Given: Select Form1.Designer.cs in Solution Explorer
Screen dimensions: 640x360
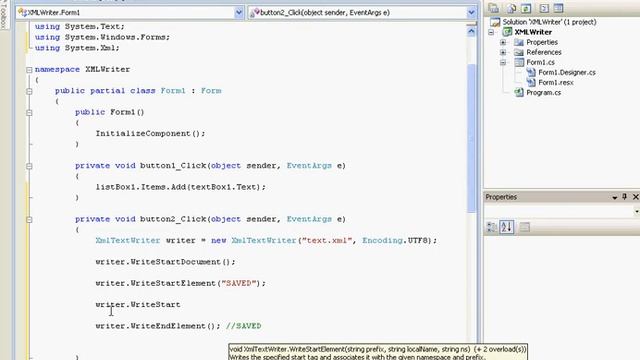Looking at the screenshot, I should pos(567,72).
